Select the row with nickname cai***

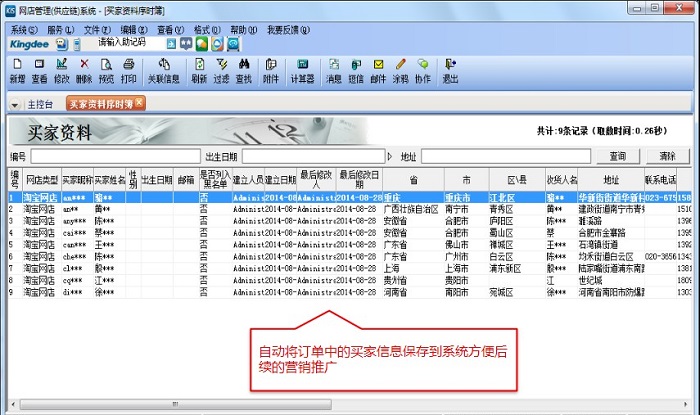[x=350, y=233]
